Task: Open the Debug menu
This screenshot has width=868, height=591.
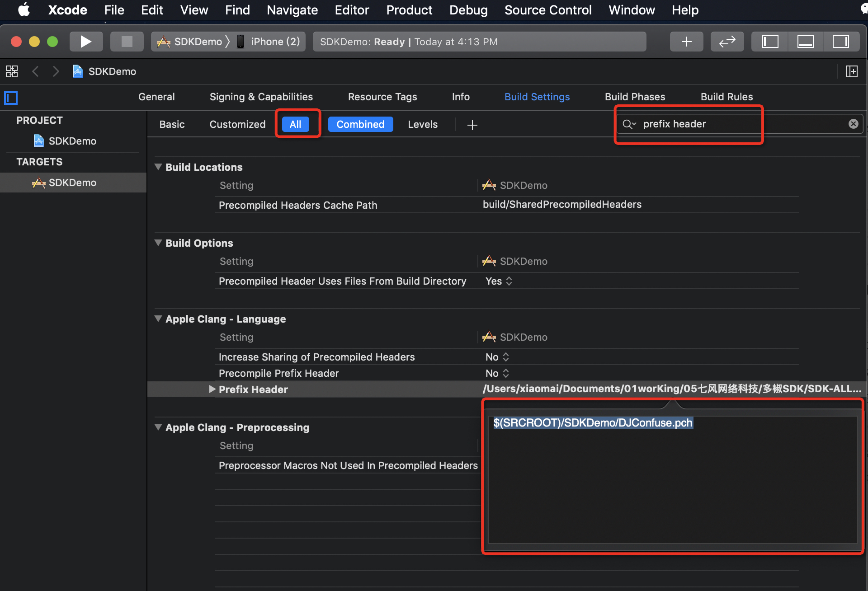Action: click(468, 10)
